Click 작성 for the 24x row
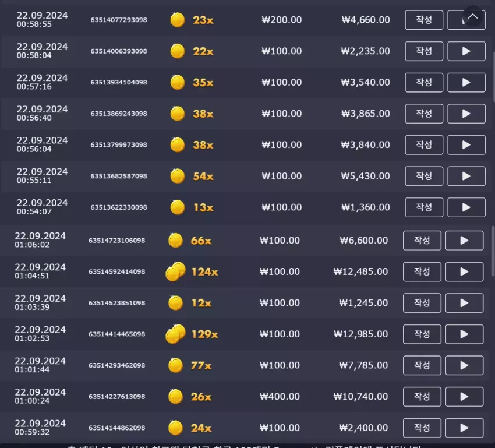 pos(422,428)
